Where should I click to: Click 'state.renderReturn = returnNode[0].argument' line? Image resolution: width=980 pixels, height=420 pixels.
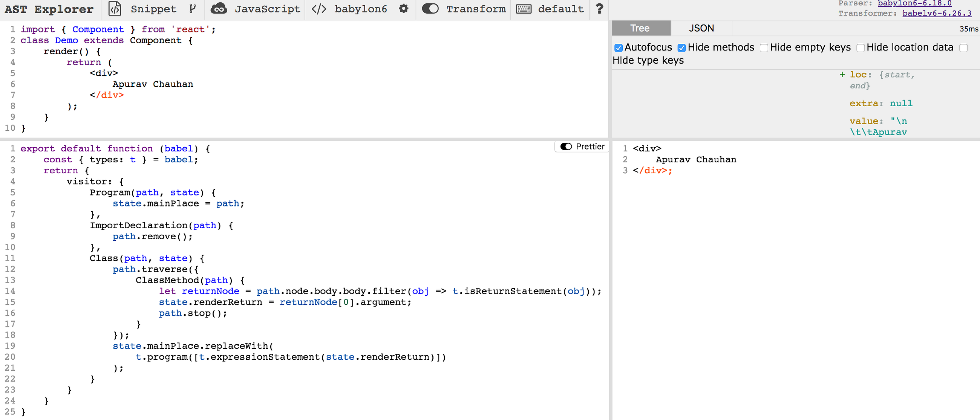[x=285, y=302]
